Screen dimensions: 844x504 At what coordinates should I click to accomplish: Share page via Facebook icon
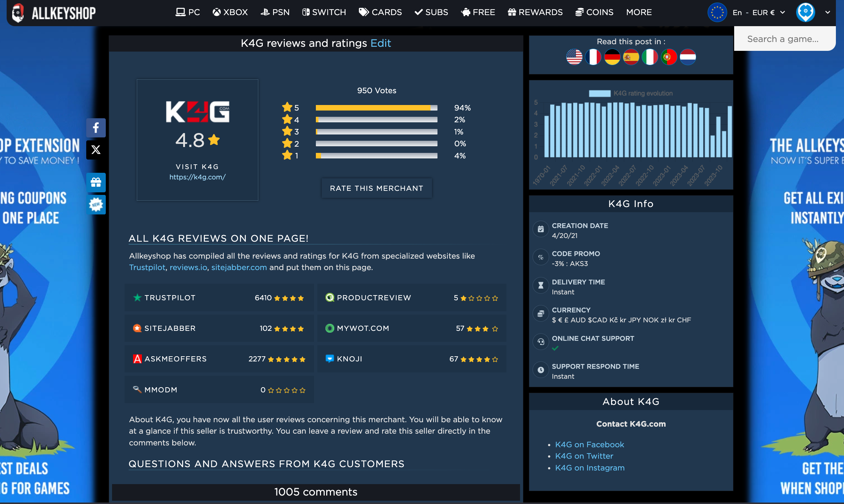96,128
